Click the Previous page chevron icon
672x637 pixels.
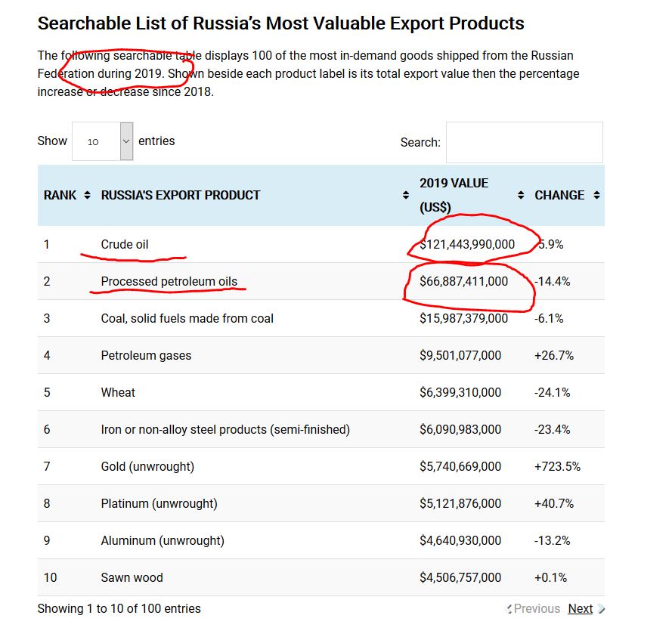click(509, 609)
